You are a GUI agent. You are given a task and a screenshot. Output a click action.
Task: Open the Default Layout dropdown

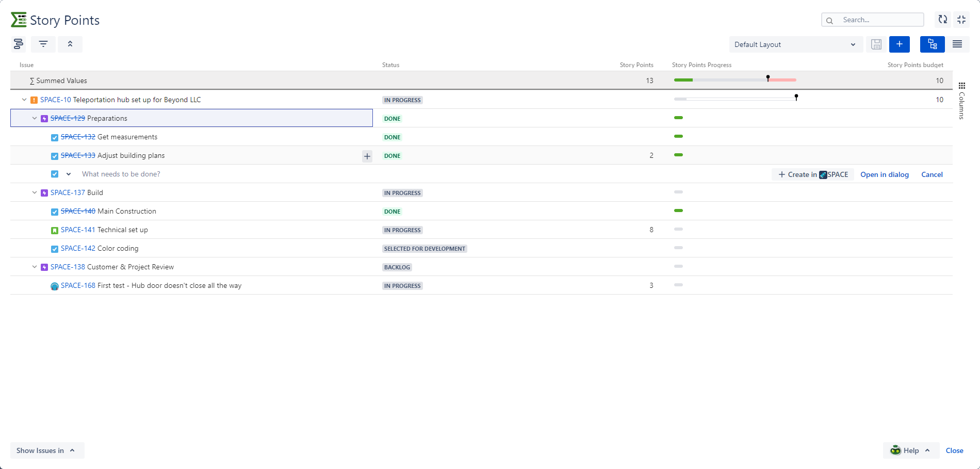795,44
